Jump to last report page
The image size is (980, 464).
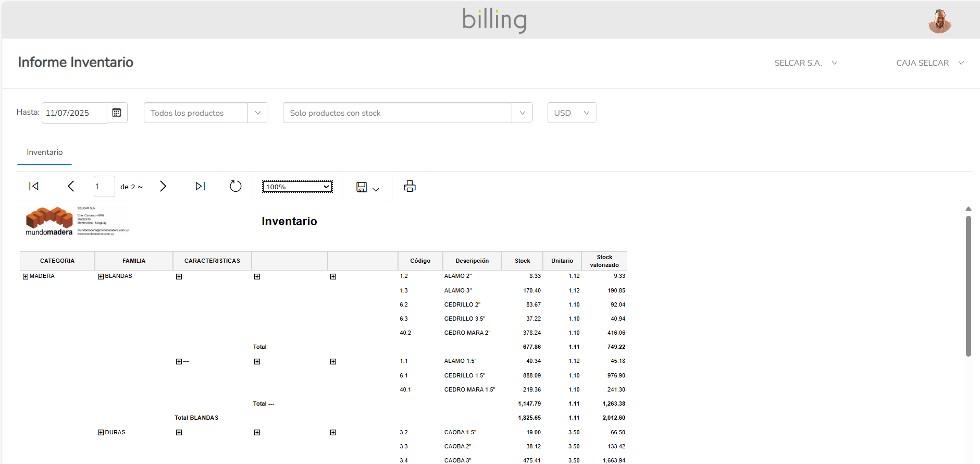(200, 186)
